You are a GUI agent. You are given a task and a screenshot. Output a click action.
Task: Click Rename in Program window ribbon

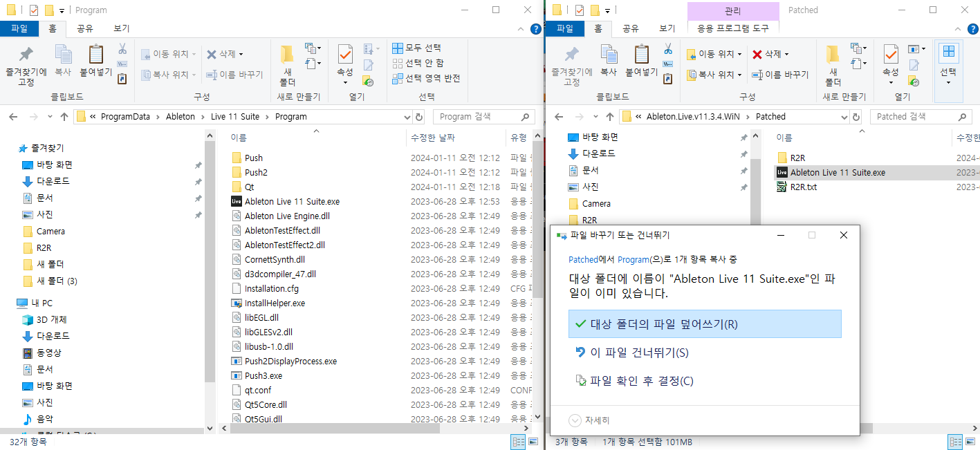[234, 75]
